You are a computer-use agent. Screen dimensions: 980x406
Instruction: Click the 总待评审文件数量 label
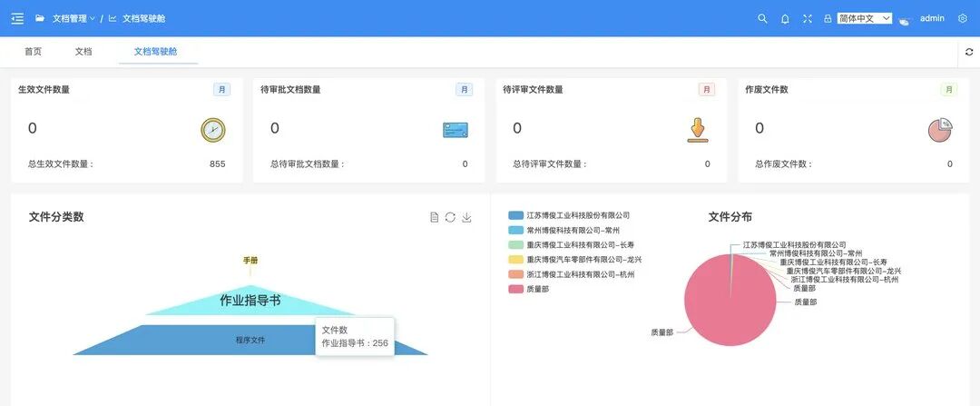point(550,163)
